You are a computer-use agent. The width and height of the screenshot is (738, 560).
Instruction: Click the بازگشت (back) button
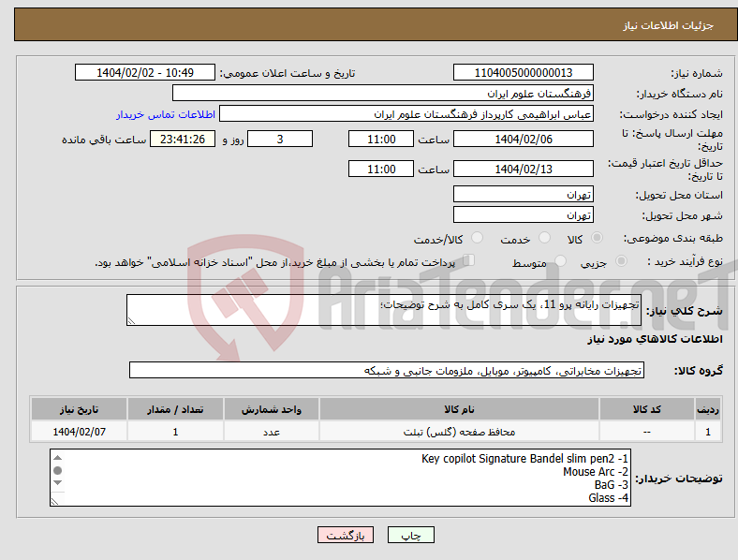pyautogui.click(x=346, y=535)
